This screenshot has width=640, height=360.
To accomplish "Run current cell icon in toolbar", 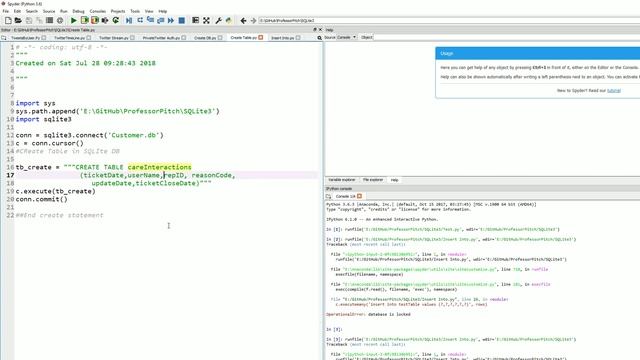I will (x=84, y=20).
